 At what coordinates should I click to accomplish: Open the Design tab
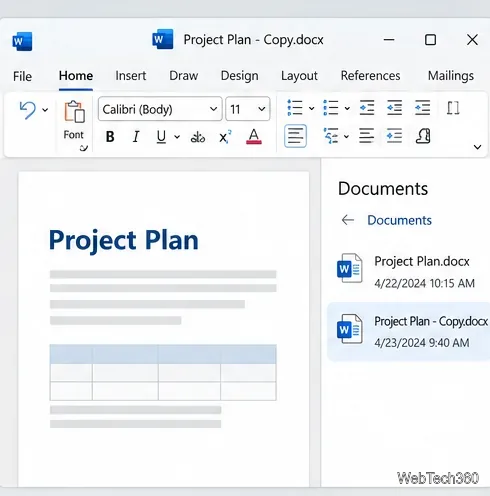(239, 76)
